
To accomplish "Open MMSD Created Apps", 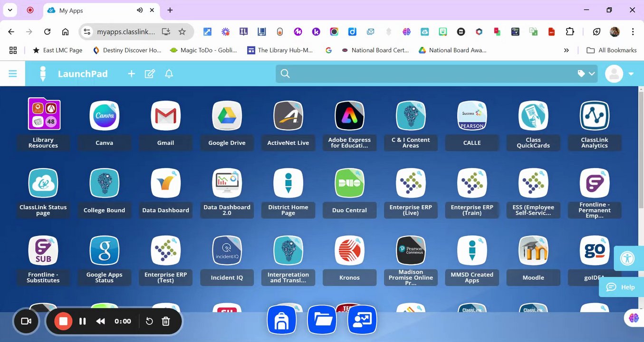I will pos(472,250).
